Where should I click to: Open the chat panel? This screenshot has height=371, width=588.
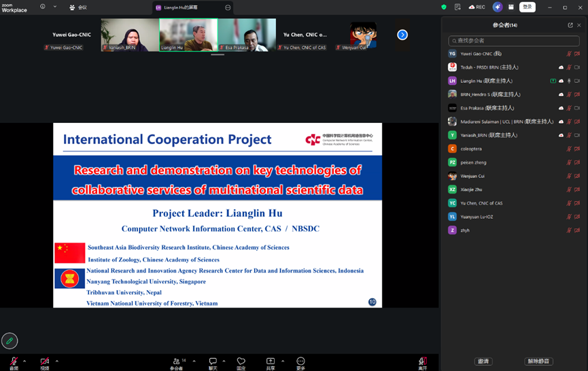coord(213,361)
